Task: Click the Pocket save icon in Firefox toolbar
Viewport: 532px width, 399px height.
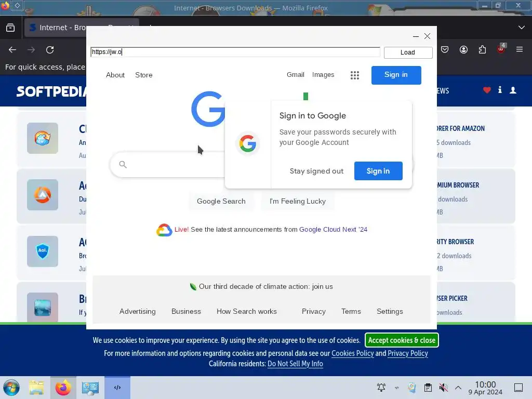Action: 445,50
